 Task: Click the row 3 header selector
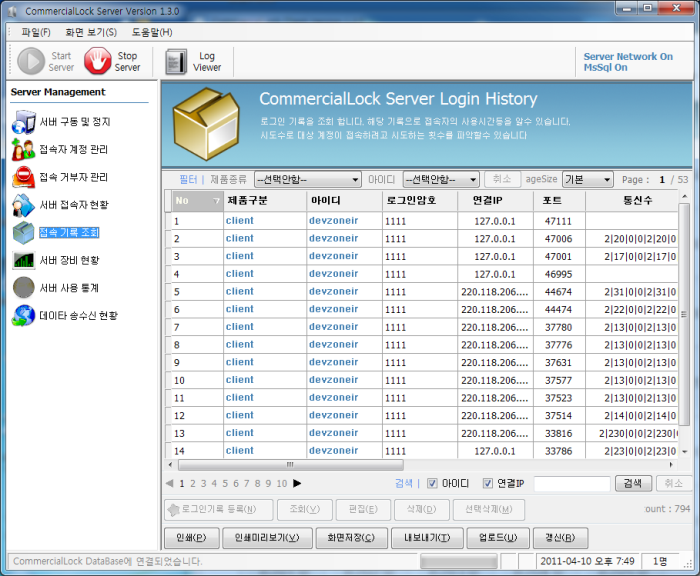168,257
